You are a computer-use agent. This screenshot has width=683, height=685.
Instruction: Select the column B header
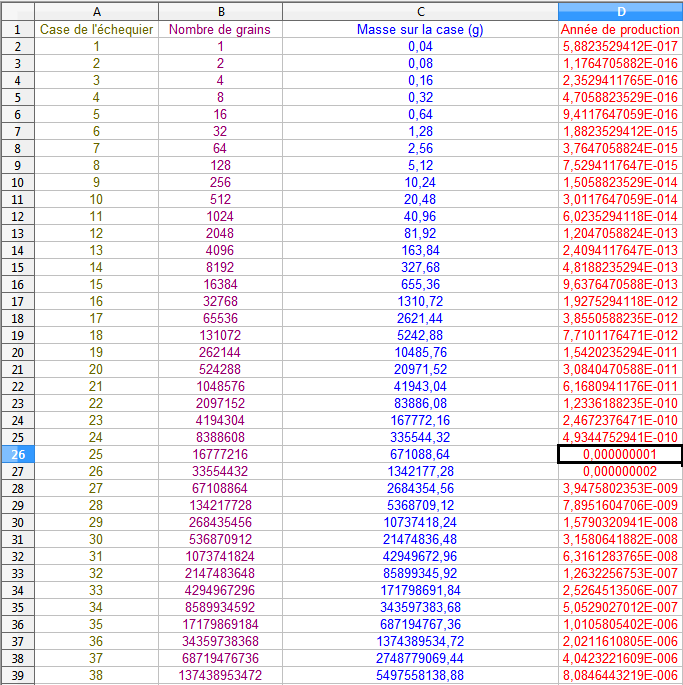tap(220, 11)
